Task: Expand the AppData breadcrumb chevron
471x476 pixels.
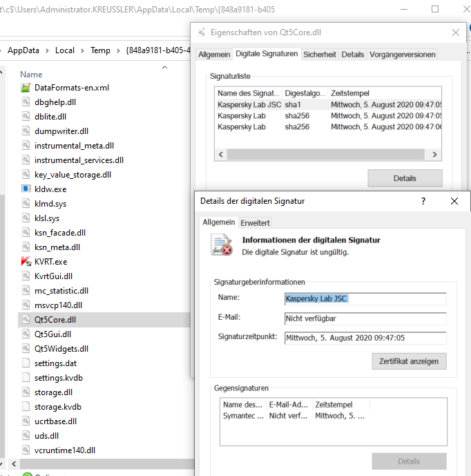Action: (x=47, y=50)
